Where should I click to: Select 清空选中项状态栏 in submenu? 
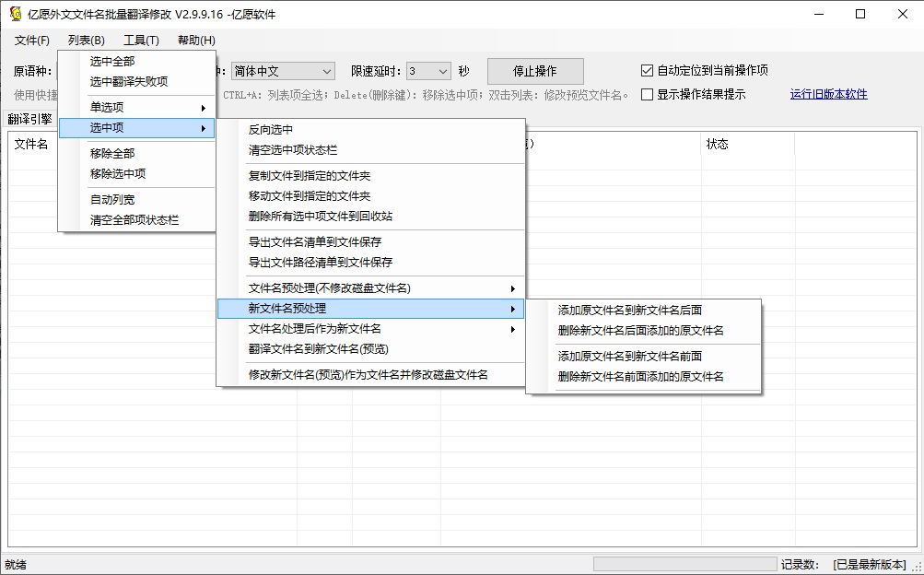370,150
